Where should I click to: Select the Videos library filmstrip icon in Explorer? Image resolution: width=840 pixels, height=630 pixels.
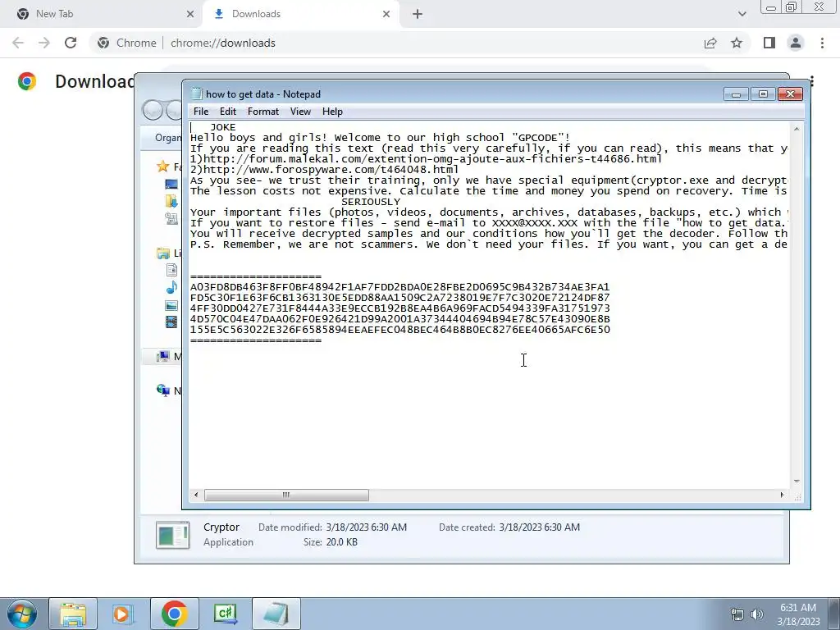[171, 322]
